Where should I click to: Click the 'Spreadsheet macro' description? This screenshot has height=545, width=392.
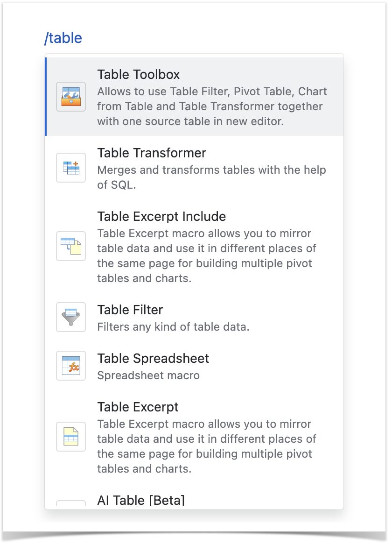(x=148, y=375)
